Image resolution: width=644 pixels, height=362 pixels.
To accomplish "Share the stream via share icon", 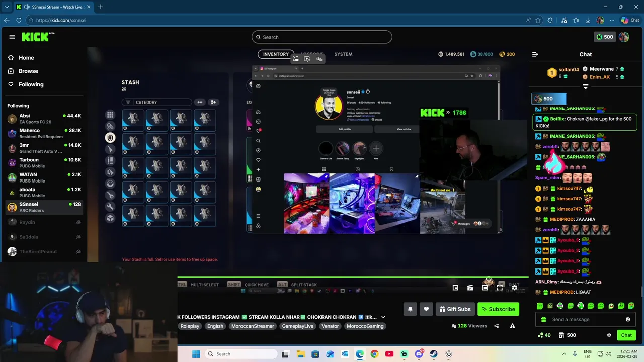I will point(496,326).
